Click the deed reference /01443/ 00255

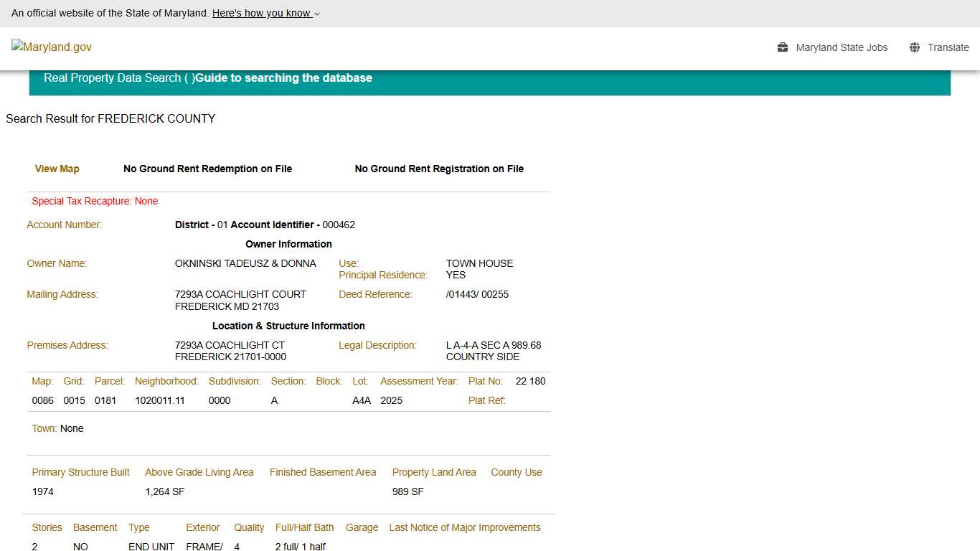477,294
